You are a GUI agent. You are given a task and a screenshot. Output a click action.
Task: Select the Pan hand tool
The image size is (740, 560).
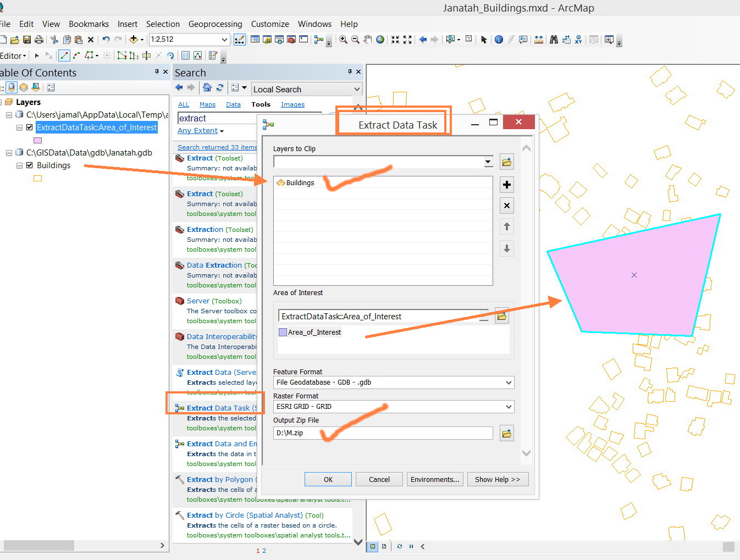click(x=367, y=40)
